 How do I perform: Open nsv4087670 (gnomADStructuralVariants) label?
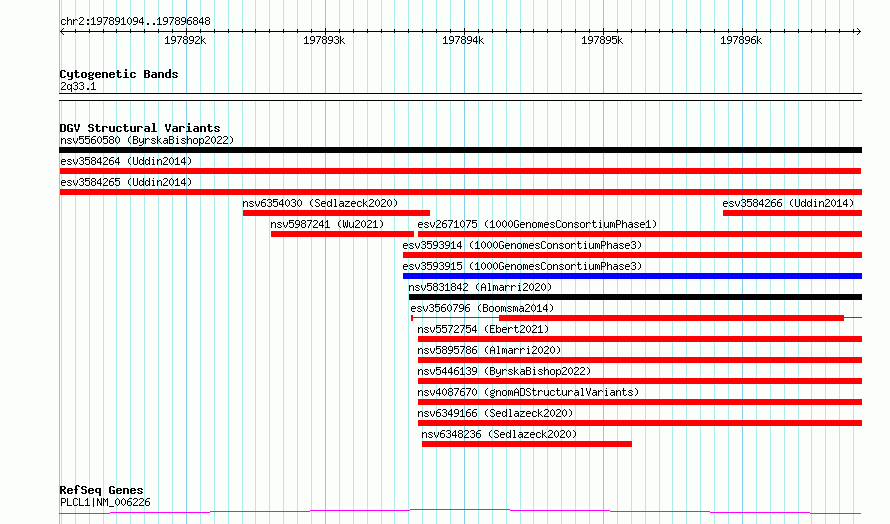pos(528,392)
